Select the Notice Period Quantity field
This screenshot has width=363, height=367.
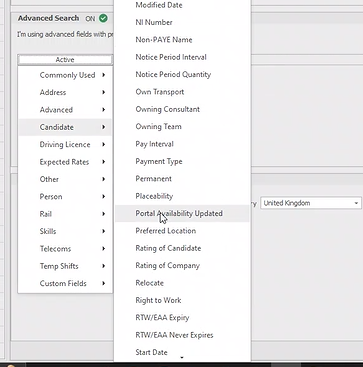[182, 74]
